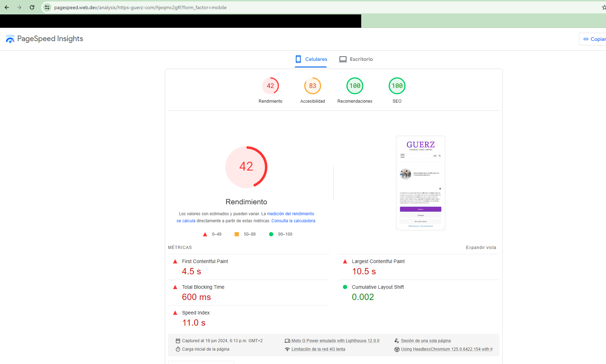Click the orange square 50–89 legend marker
This screenshot has height=364, width=606.
click(x=237, y=234)
